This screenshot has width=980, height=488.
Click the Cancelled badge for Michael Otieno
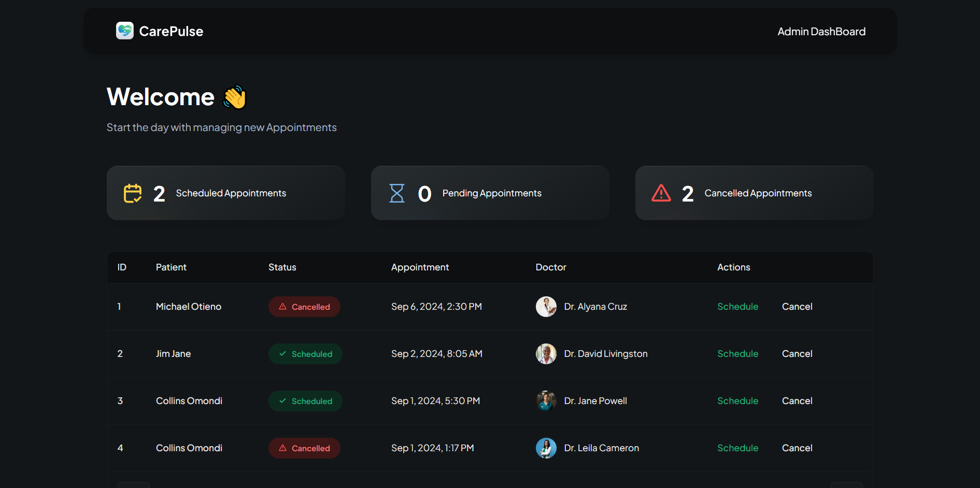point(304,307)
